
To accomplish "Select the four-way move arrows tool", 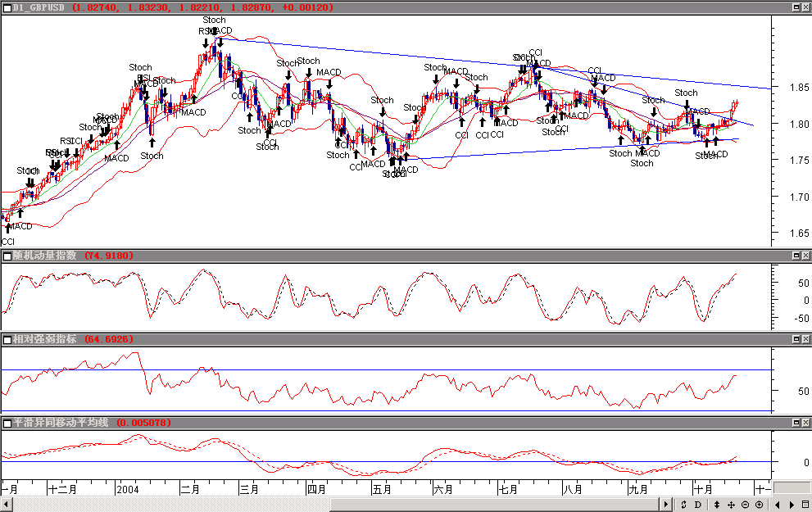I will coord(731,505).
